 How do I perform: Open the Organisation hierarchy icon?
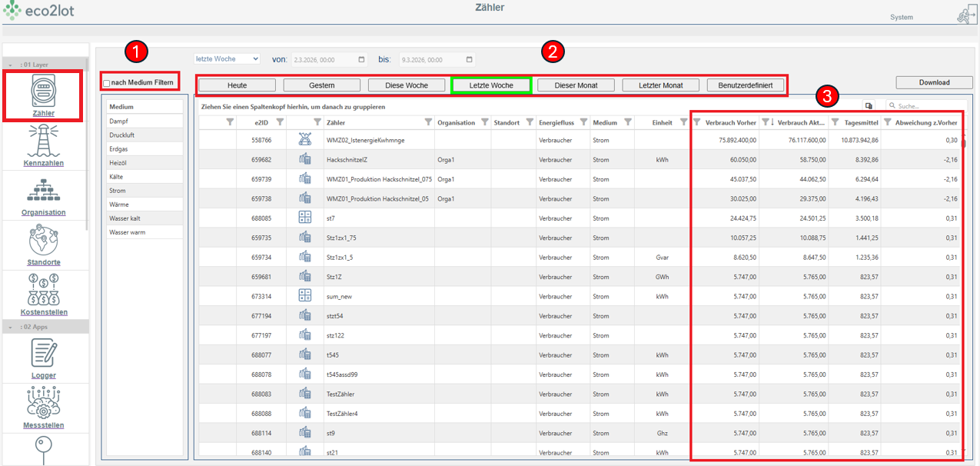tap(44, 189)
